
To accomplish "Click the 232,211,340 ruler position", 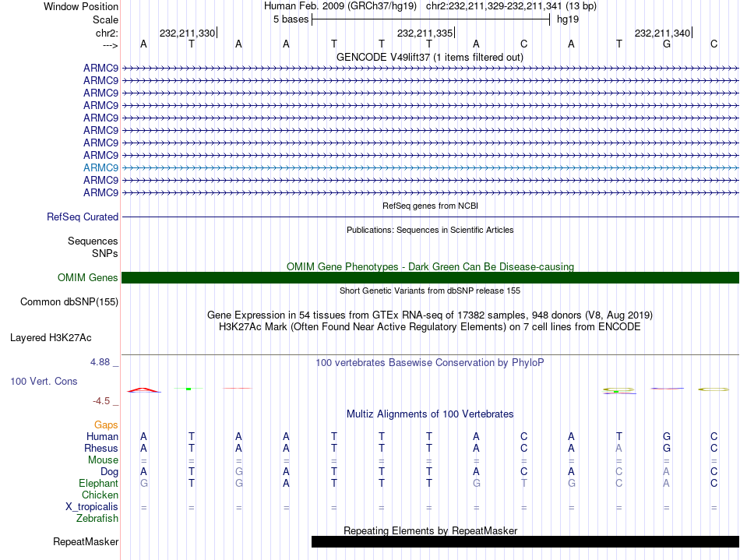I will click(x=662, y=33).
